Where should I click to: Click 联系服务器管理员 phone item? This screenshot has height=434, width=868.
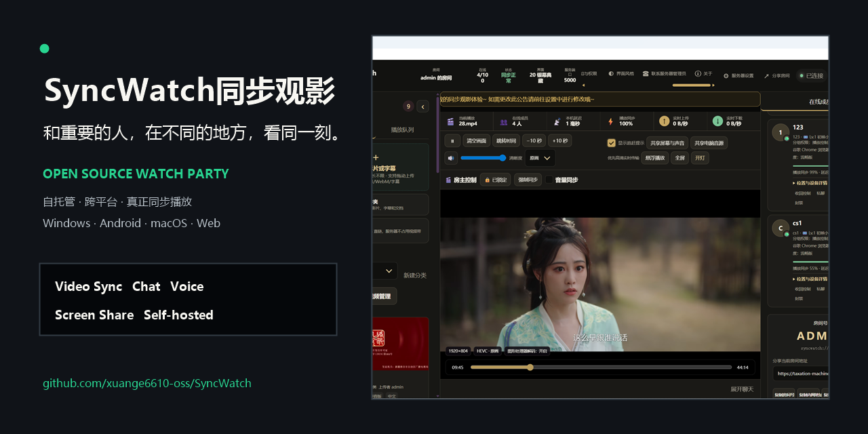coord(665,73)
